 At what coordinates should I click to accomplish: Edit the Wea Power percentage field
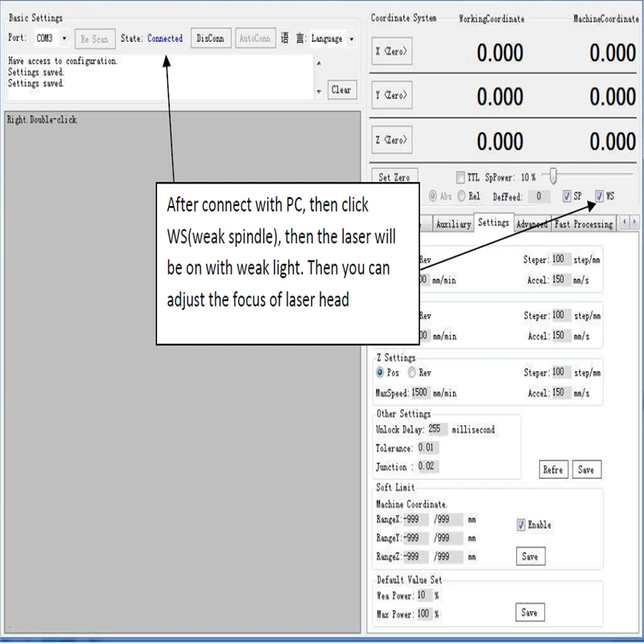click(x=424, y=595)
